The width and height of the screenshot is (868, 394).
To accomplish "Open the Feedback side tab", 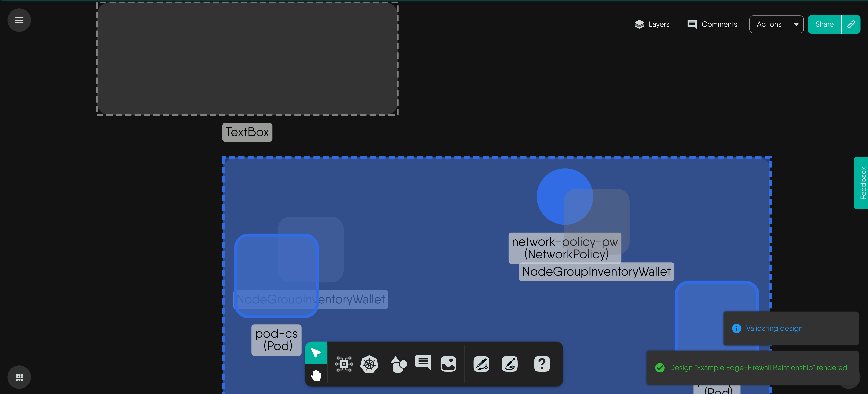I will [862, 183].
